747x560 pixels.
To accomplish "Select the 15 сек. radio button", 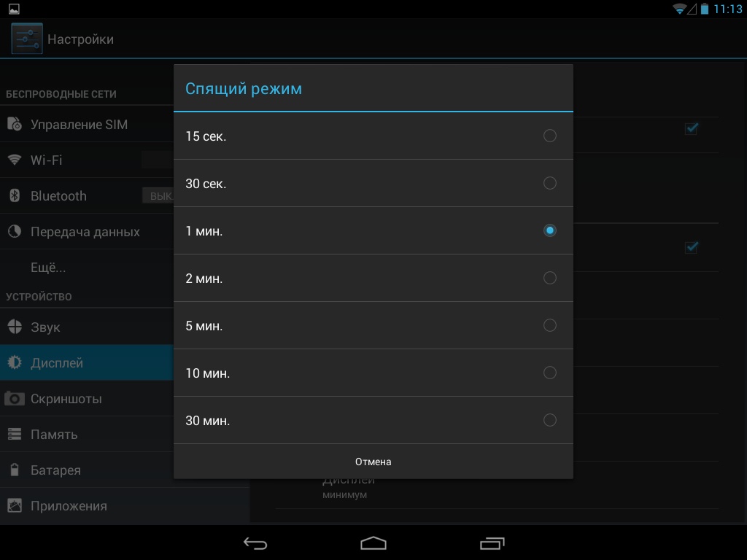I will pyautogui.click(x=550, y=136).
